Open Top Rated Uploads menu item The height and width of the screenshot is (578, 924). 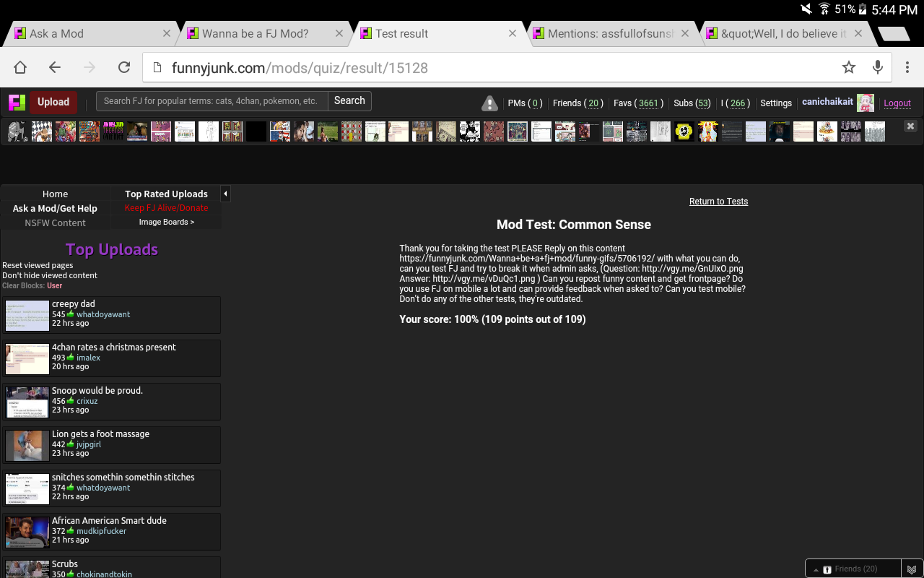coord(166,194)
